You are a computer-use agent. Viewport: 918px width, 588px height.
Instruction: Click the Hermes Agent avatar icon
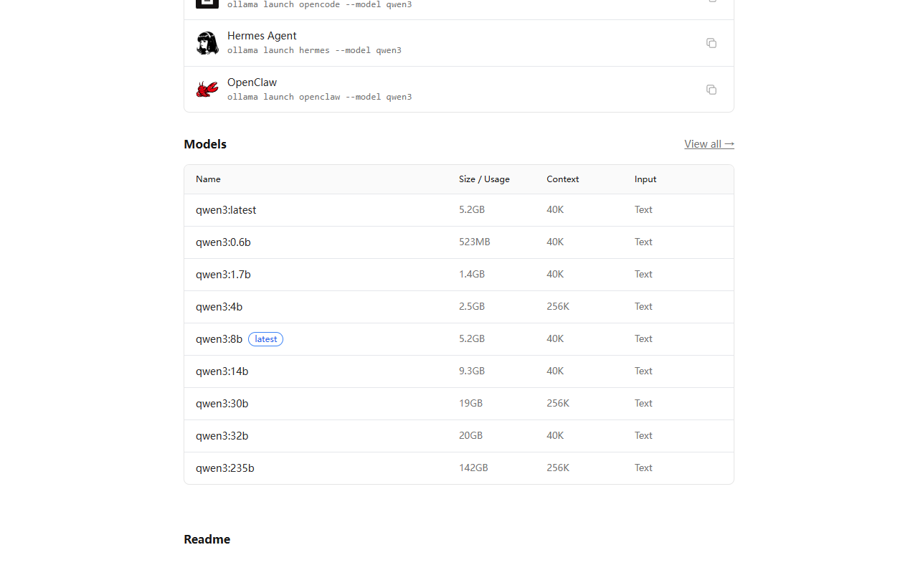207,43
